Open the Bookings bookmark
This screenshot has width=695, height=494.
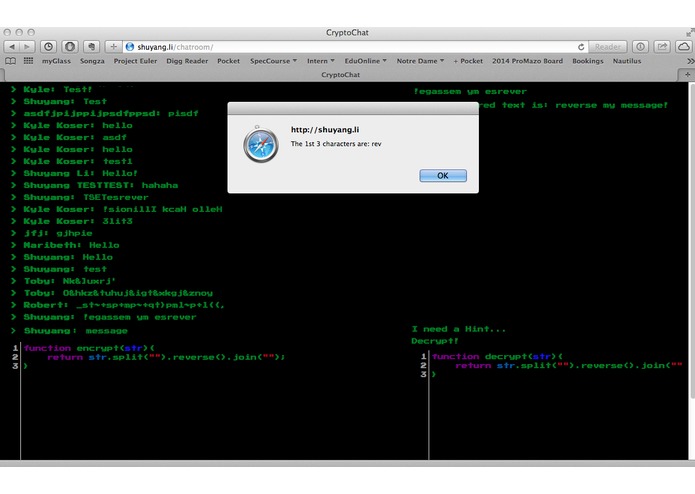[x=588, y=61]
